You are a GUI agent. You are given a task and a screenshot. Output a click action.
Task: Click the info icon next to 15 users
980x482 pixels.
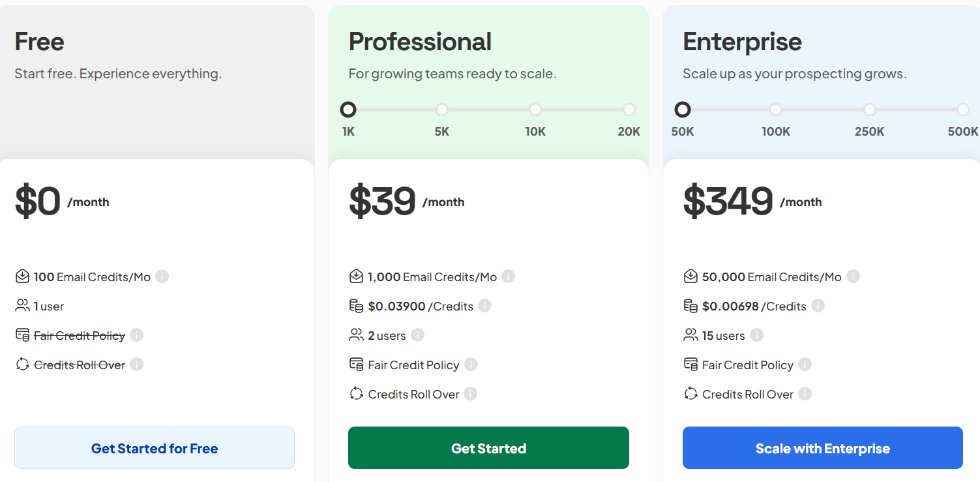coord(756,335)
